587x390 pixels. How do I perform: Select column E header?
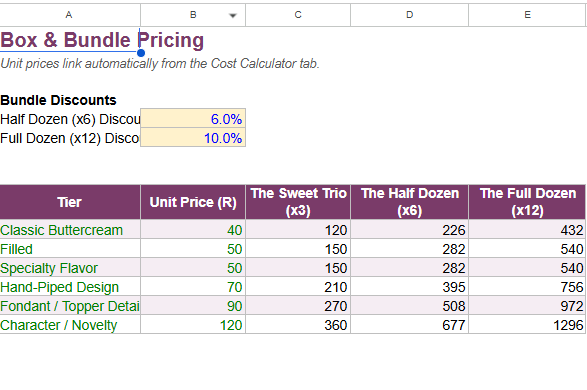pos(527,15)
